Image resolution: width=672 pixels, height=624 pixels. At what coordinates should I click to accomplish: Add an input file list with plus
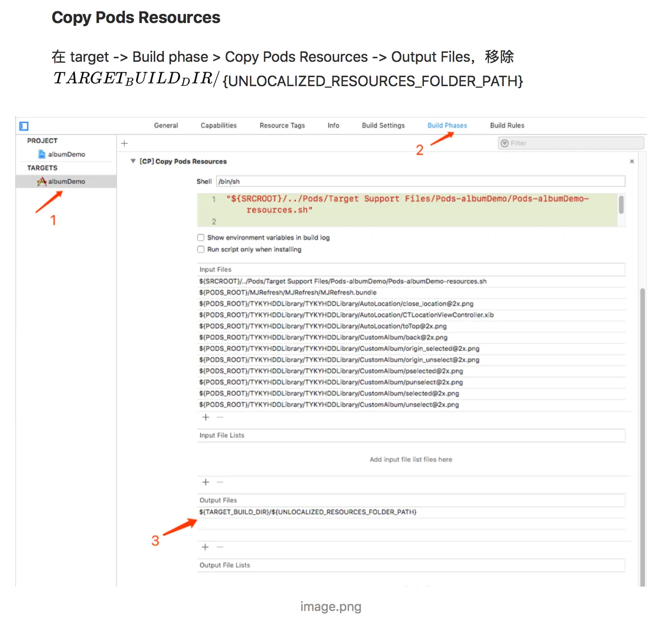206,482
